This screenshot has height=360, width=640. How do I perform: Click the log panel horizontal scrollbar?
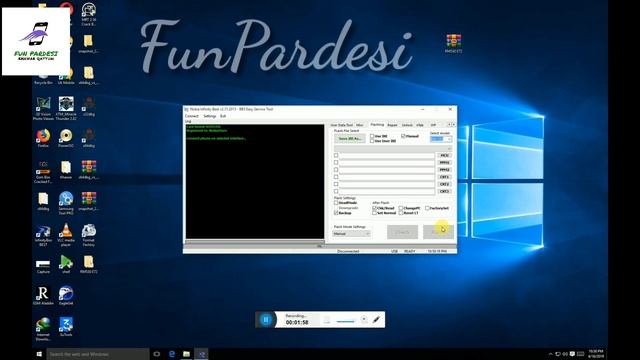point(255,242)
